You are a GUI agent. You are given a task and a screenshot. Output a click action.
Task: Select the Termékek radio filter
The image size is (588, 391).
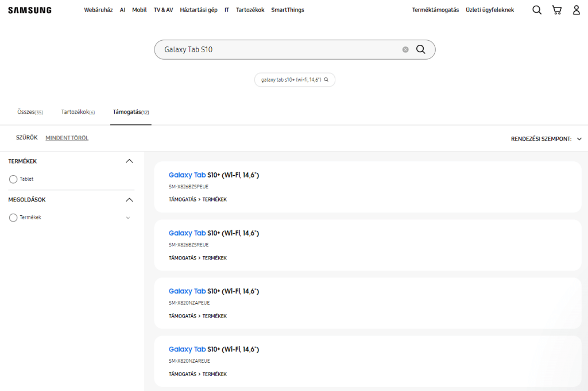13,218
